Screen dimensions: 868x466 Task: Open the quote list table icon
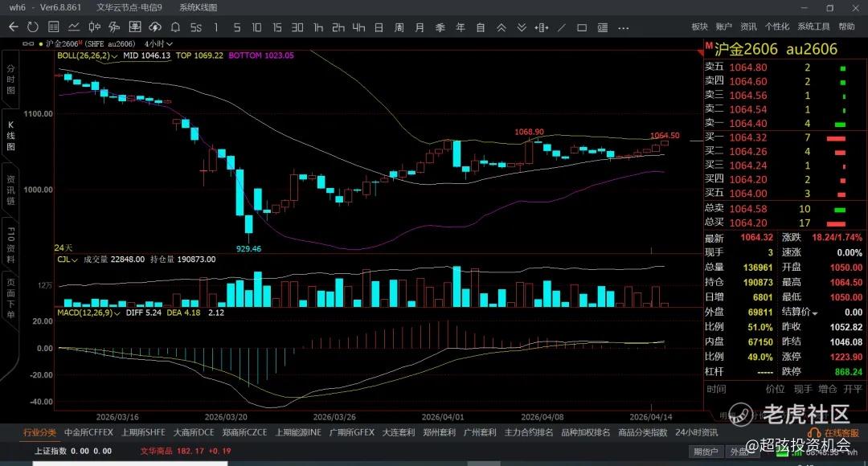tap(54, 27)
